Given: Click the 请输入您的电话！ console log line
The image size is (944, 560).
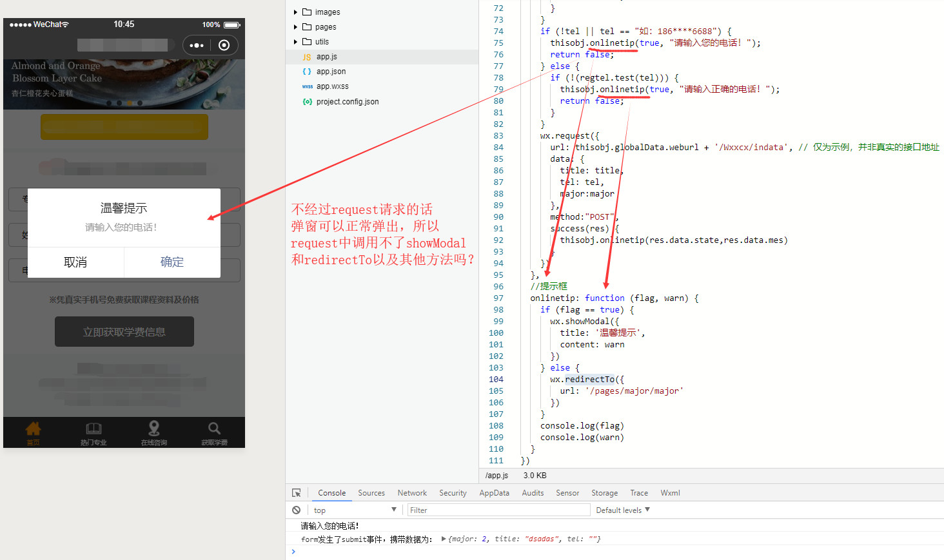Looking at the screenshot, I should click(x=329, y=526).
